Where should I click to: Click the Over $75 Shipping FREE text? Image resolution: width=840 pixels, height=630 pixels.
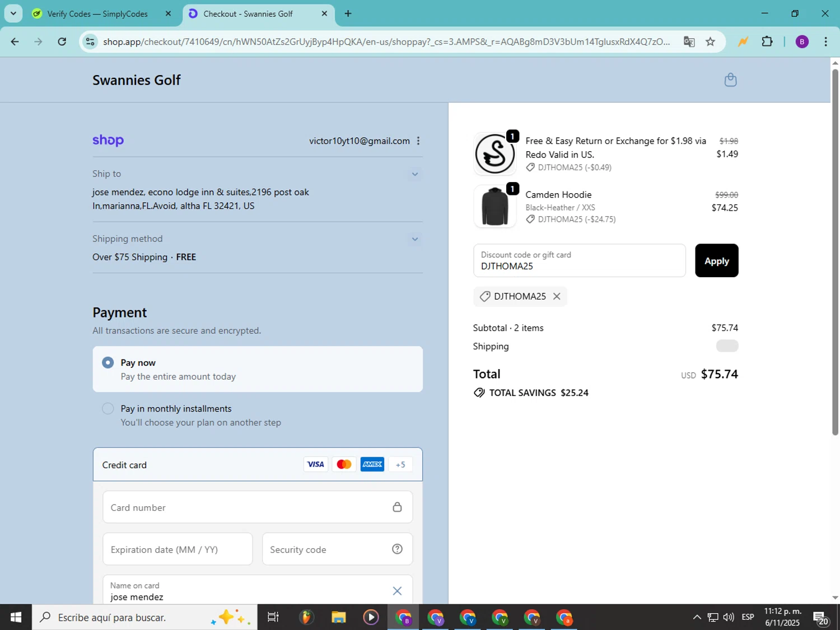(144, 257)
